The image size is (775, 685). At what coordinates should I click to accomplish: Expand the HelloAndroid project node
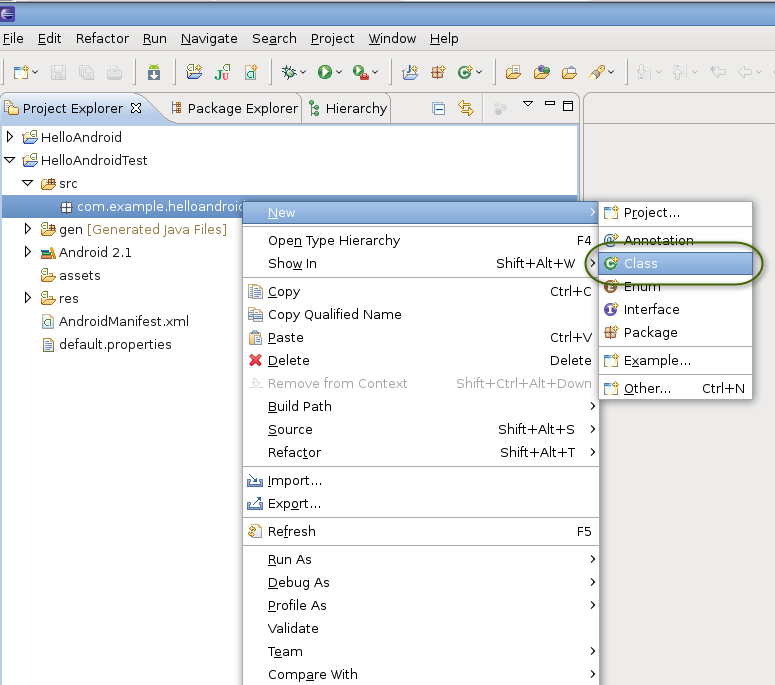coord(11,137)
